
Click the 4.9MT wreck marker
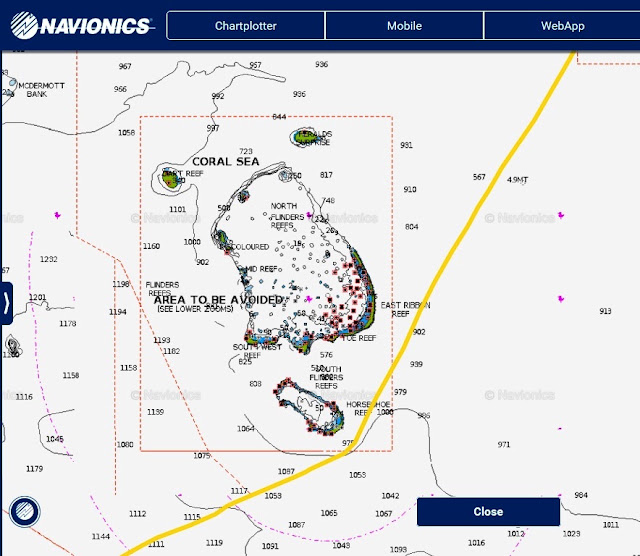pos(517,180)
